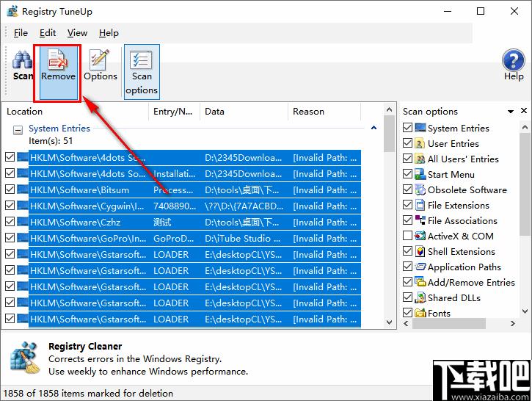This screenshot has height=401, width=532.
Task: Uncheck the HKLM\Software\Czhz row checkbox
Action: point(10,222)
